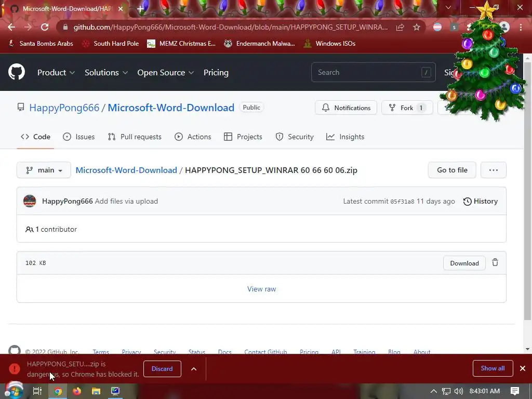The width and height of the screenshot is (532, 399).
Task: Open Pricing in GitHub header
Action: point(216,72)
